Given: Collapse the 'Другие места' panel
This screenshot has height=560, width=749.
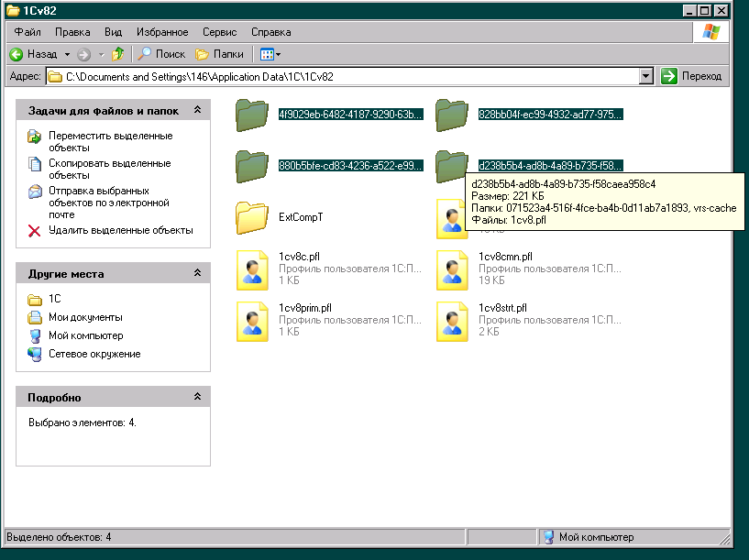Looking at the screenshot, I should tap(197, 273).
